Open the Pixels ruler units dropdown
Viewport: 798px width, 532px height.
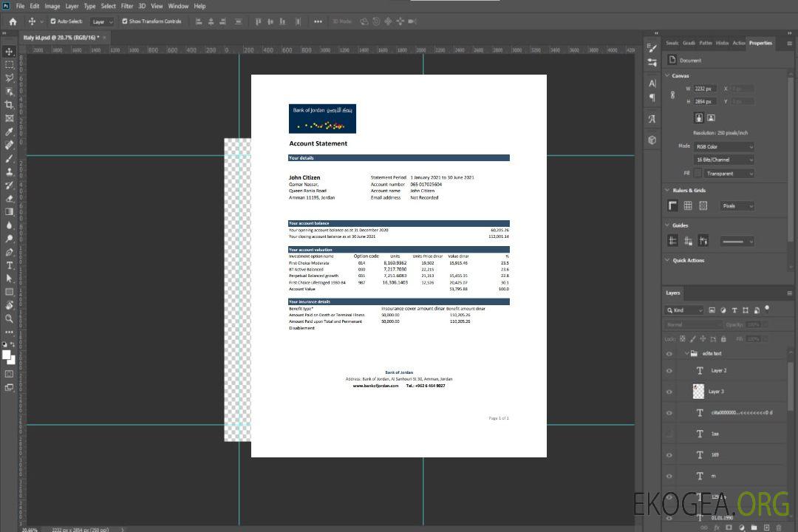pos(737,205)
